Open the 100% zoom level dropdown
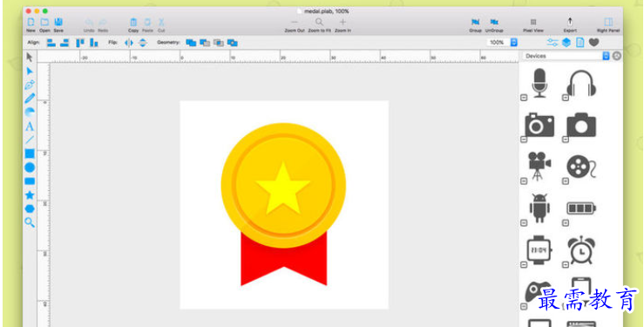The height and width of the screenshot is (327, 644). [514, 43]
